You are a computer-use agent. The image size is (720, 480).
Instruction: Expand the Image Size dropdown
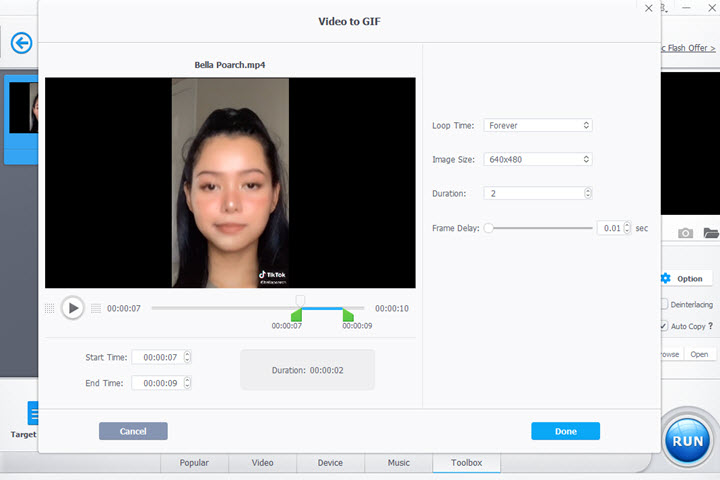[538, 159]
